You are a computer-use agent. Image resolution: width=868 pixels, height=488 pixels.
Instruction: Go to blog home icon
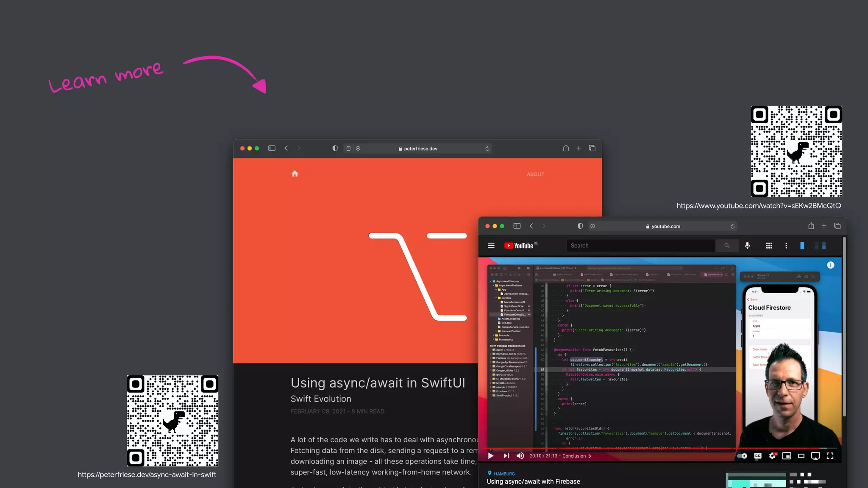(295, 174)
